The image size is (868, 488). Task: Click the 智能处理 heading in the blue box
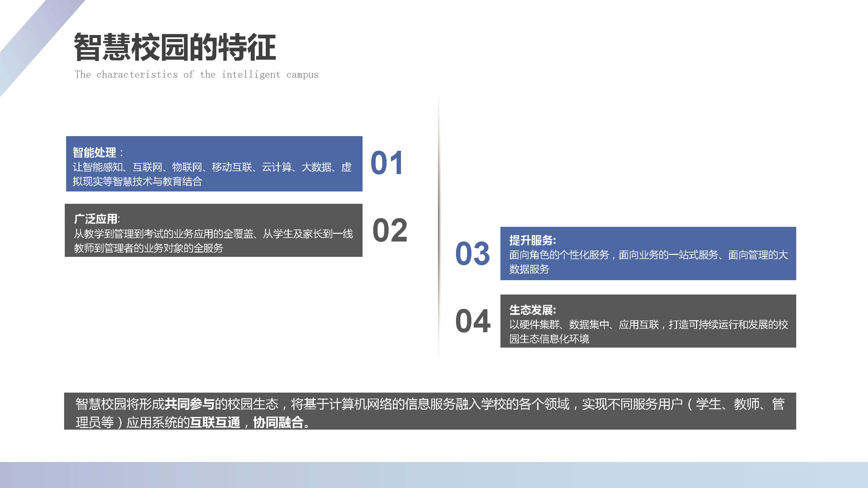click(x=94, y=152)
